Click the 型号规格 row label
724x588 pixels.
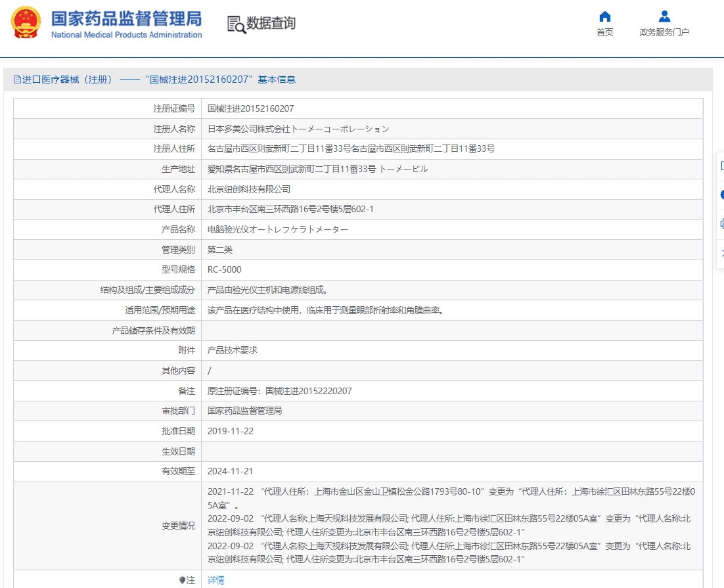pyautogui.click(x=178, y=270)
